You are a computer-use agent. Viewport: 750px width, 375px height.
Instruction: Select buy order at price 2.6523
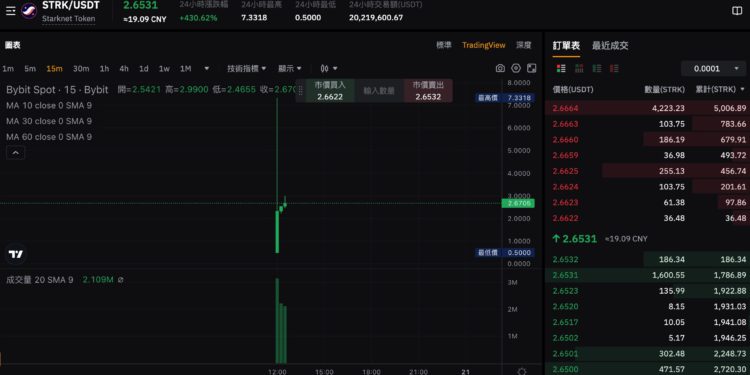[x=648, y=291]
